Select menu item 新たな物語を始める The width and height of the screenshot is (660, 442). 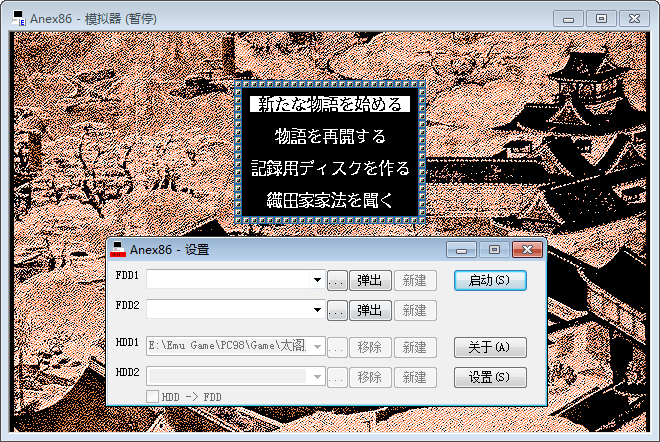pyautogui.click(x=330, y=104)
